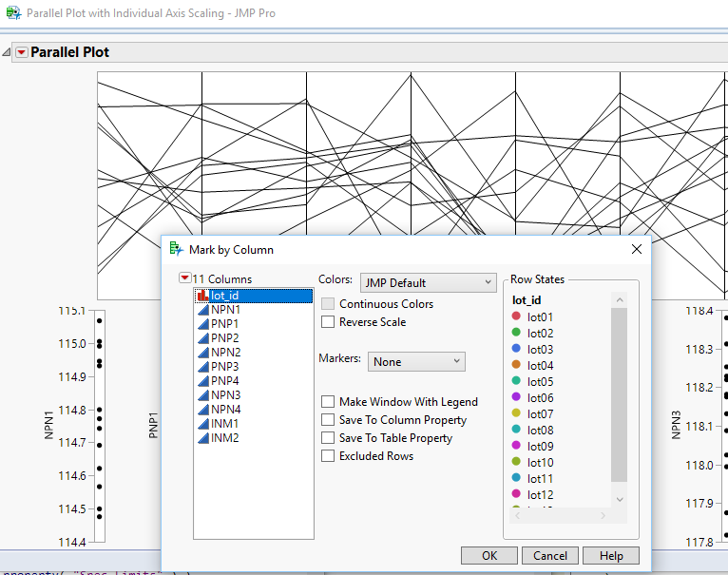
Task: Select the lot10 row state entry
Action: click(x=540, y=463)
